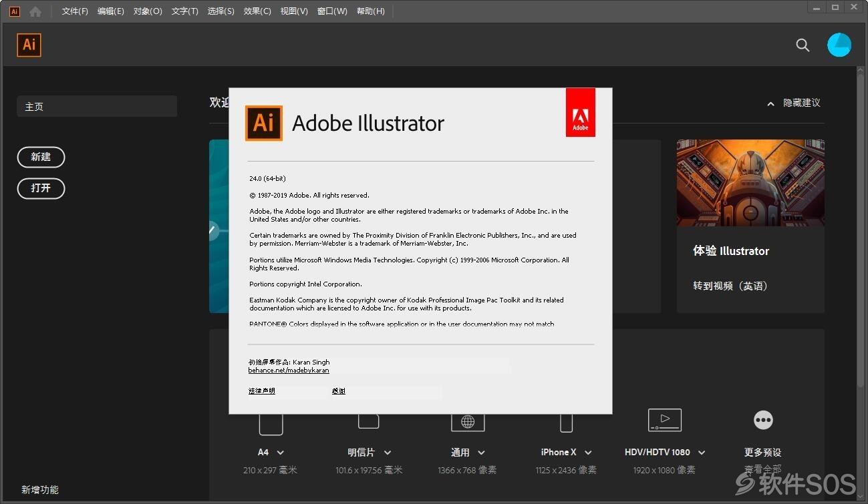
Task: Expand the 明信片 preset dropdown chevron
Action: point(388,453)
